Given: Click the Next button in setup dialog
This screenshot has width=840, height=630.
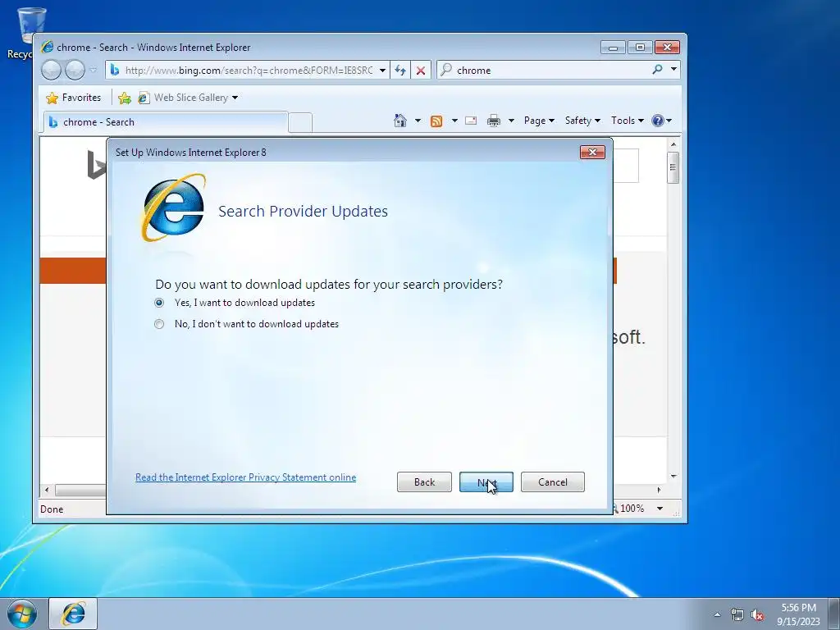Looking at the screenshot, I should pyautogui.click(x=486, y=482).
